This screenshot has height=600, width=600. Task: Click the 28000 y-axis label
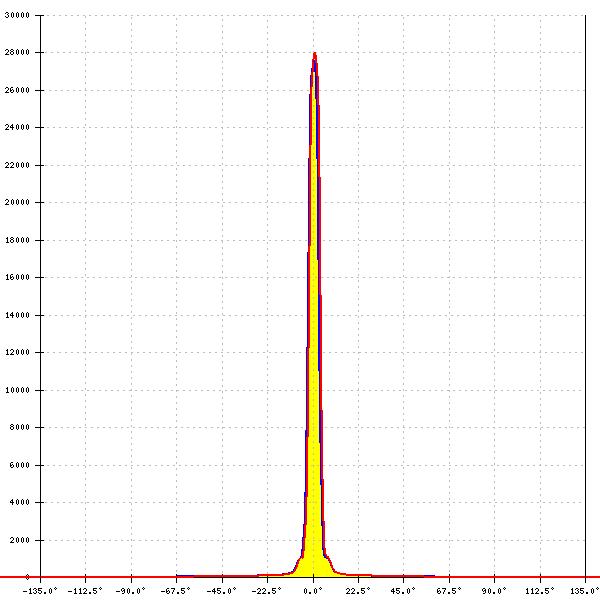click(x=17, y=52)
